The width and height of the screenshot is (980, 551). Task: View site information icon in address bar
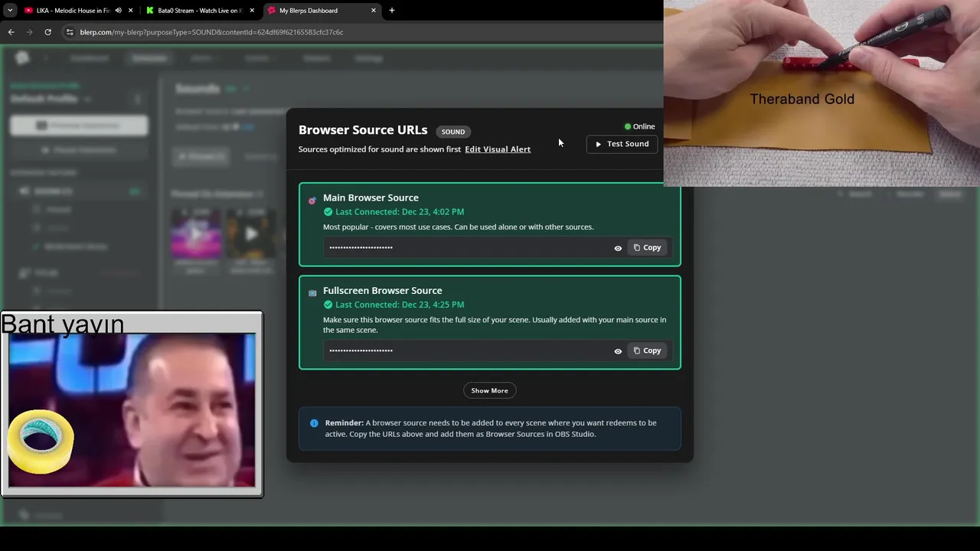[70, 32]
